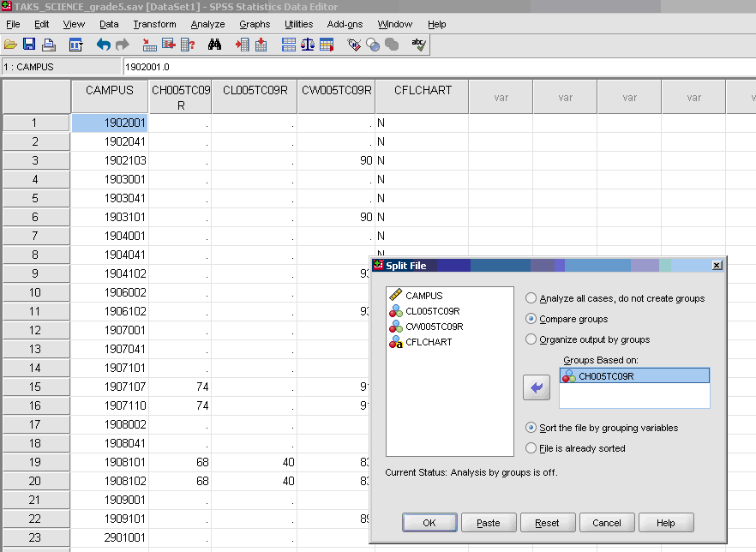Click the Paste button

pyautogui.click(x=489, y=522)
